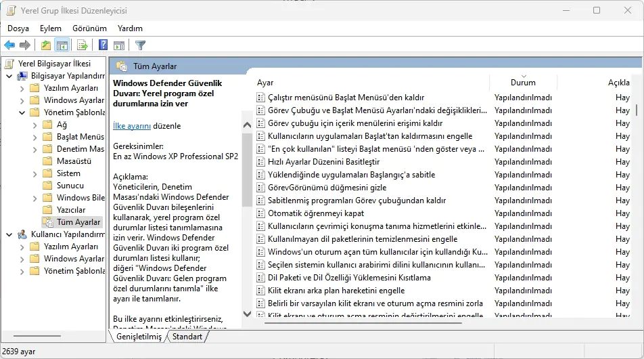Click icon beside Kilit ekranı arka plan hareketini engelle

260,291
